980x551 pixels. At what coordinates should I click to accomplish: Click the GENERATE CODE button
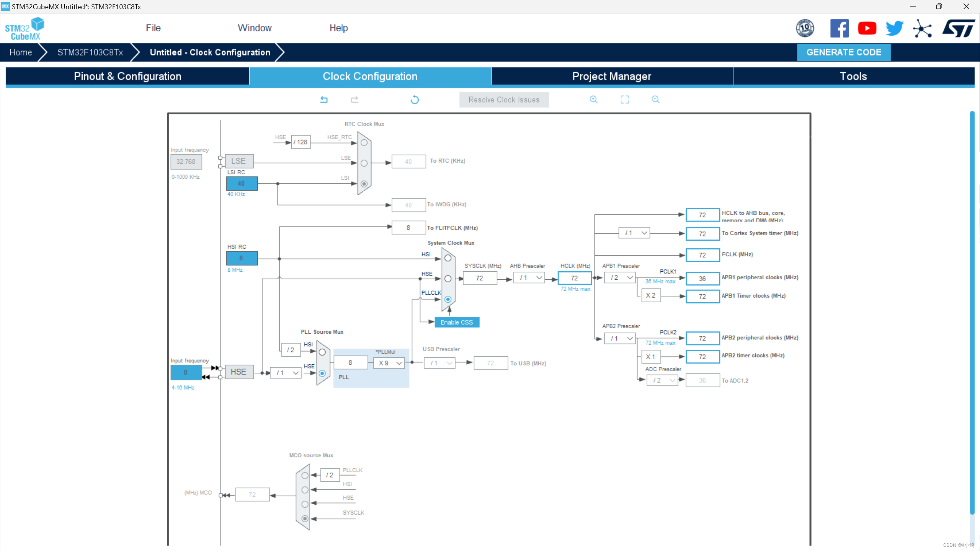(843, 52)
